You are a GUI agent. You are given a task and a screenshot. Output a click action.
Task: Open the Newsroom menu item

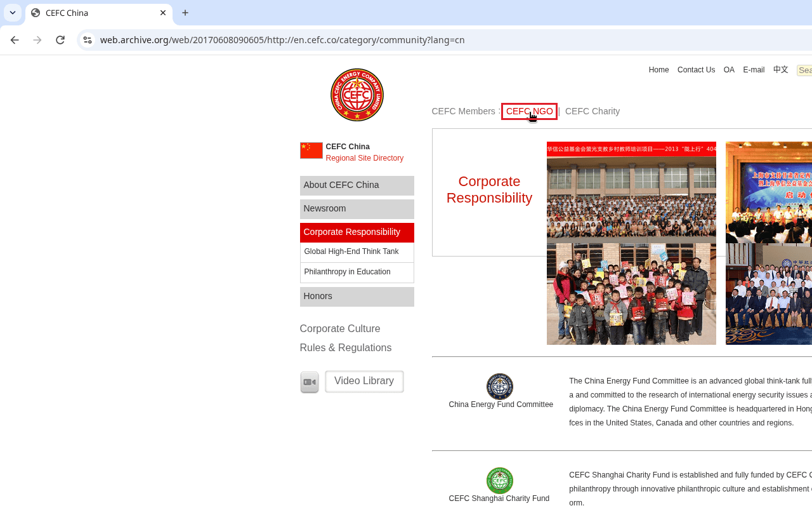[357, 209]
